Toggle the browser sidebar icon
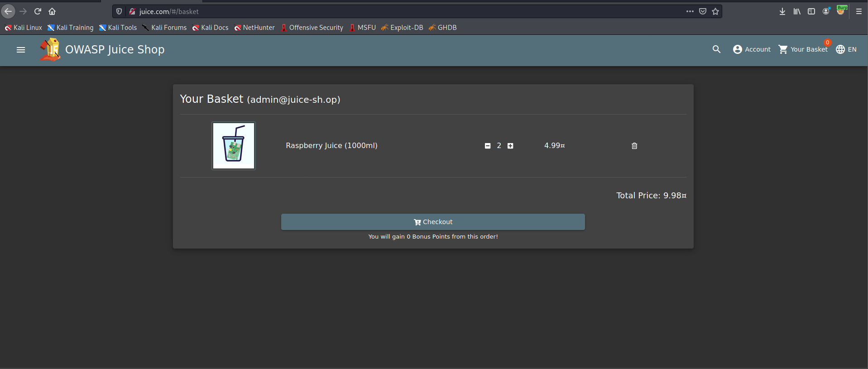This screenshot has width=868, height=369. click(811, 11)
